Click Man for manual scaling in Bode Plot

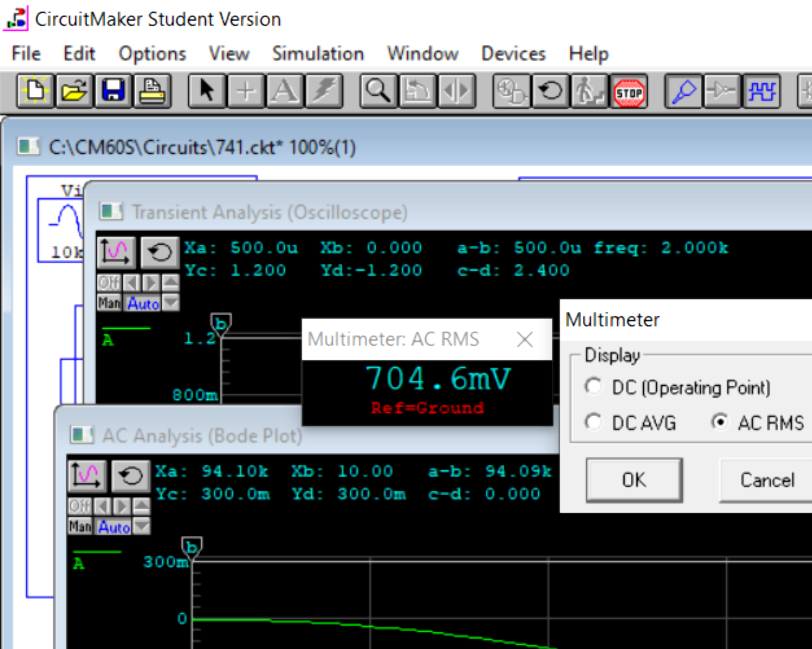click(79, 527)
